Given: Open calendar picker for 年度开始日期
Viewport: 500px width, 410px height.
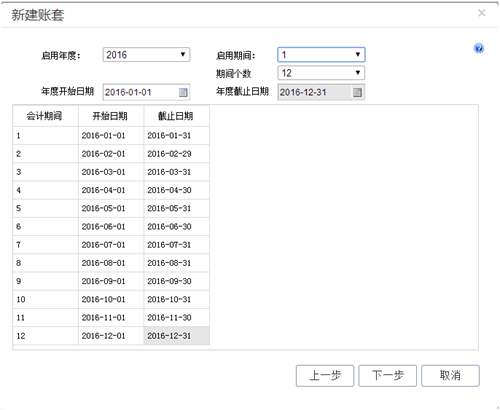Looking at the screenshot, I should (x=183, y=92).
